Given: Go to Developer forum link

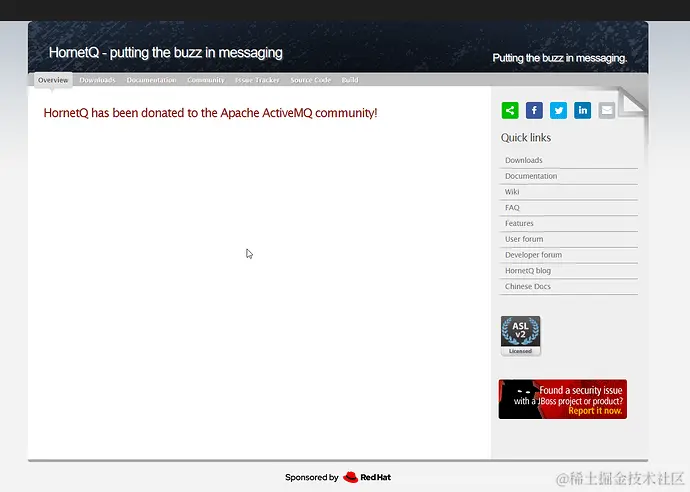Looking at the screenshot, I should (569, 255).
